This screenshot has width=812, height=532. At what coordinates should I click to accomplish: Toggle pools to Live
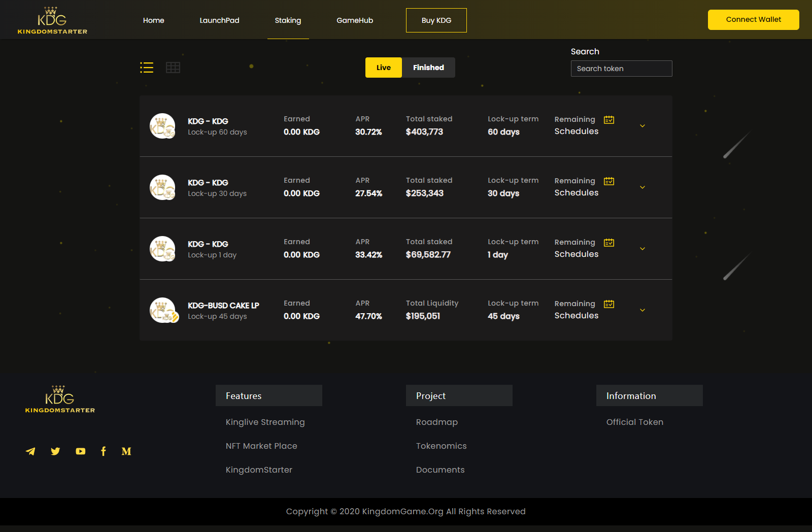tap(384, 68)
